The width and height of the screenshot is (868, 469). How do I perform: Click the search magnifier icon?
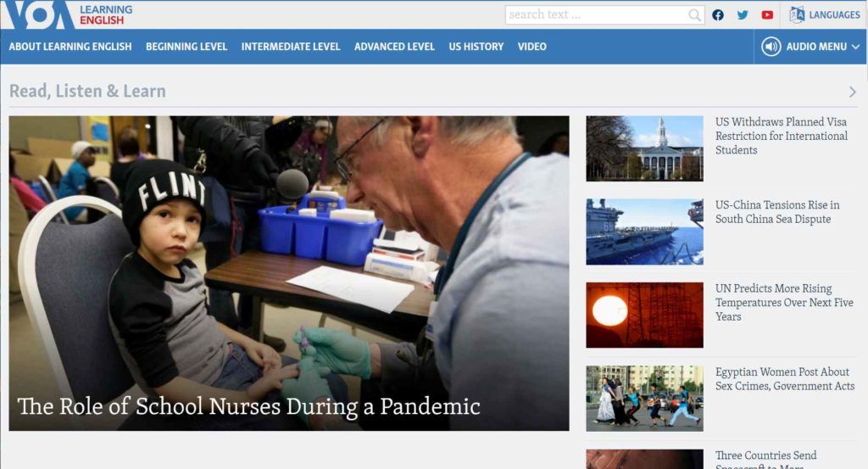(695, 15)
